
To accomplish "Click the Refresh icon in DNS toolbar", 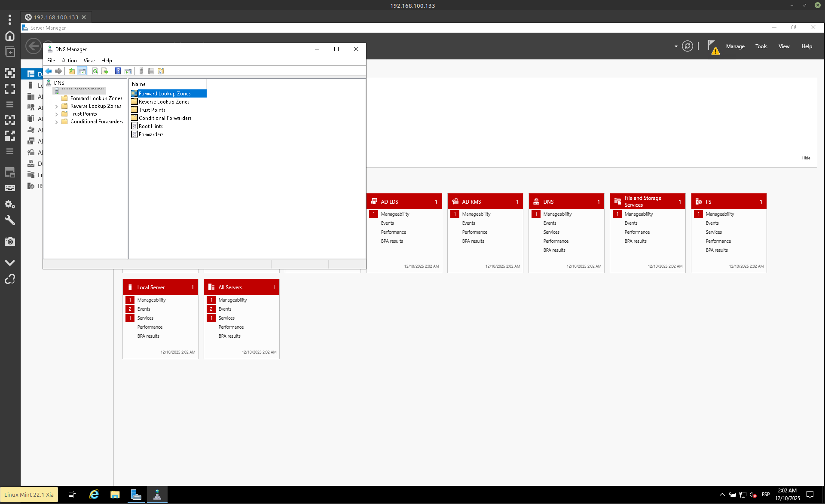I will coord(95,71).
